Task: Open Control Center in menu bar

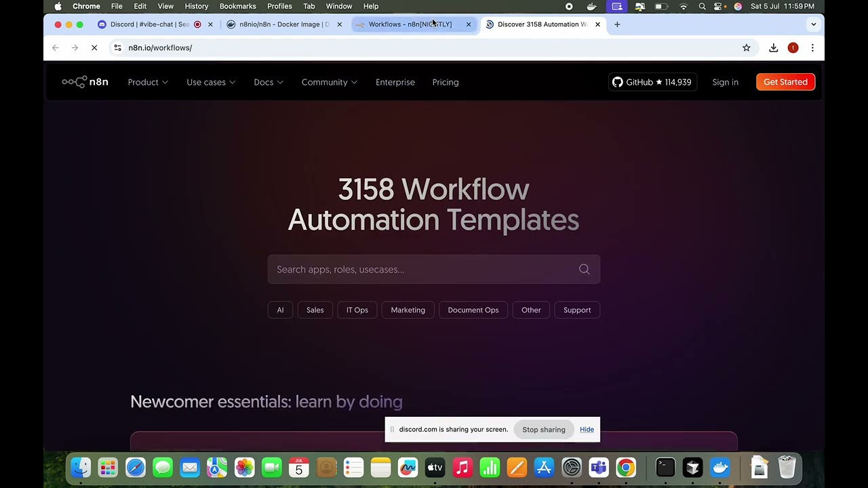Action: [718, 6]
